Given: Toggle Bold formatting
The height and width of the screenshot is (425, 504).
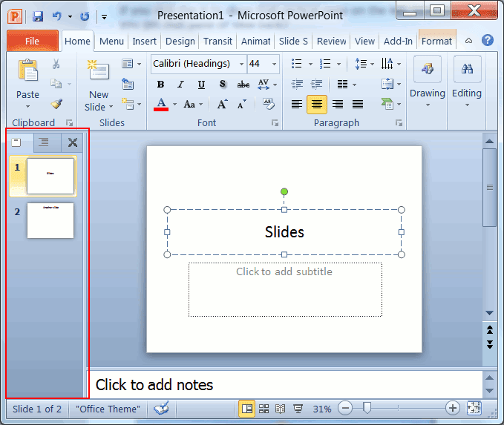Looking at the screenshot, I should pyautogui.click(x=161, y=85).
